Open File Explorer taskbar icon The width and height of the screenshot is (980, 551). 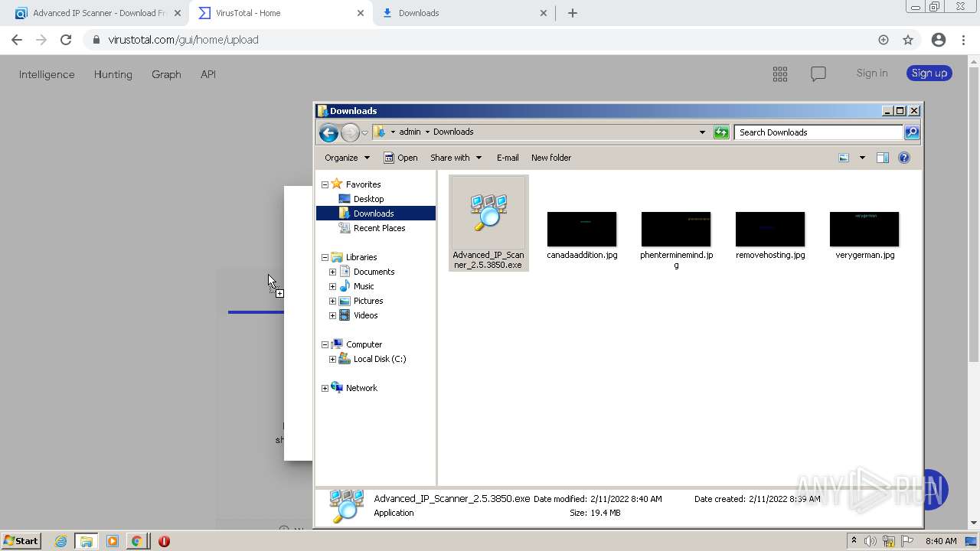pyautogui.click(x=87, y=541)
